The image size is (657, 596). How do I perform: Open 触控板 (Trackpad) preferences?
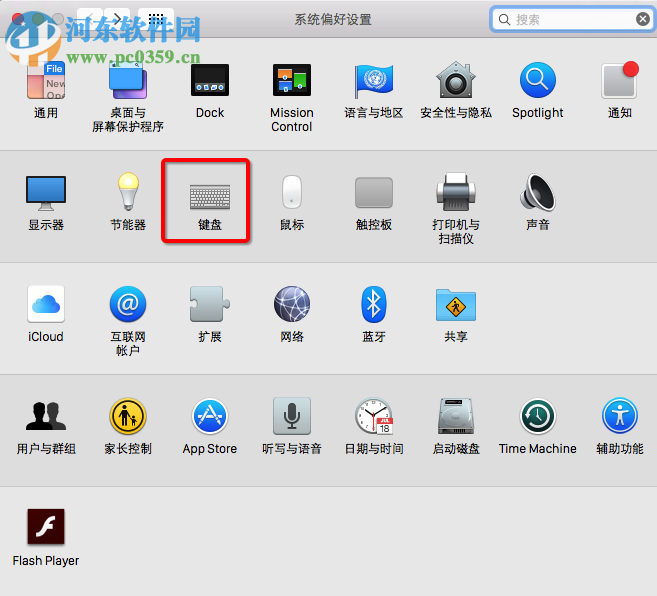coord(374,192)
